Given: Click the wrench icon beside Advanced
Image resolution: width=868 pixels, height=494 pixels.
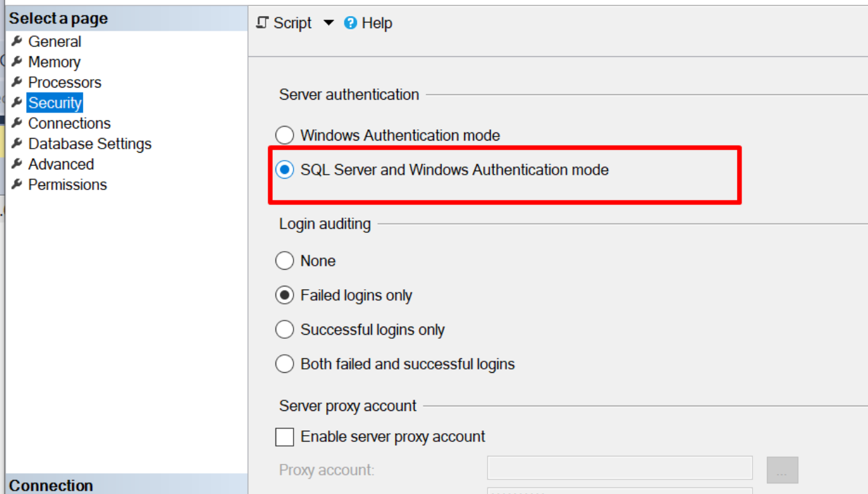Looking at the screenshot, I should click(17, 164).
